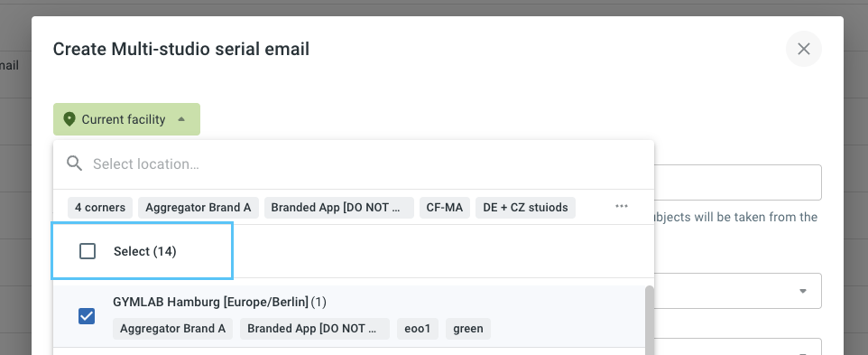Close the Multi-studio serial email dialog

click(804, 49)
